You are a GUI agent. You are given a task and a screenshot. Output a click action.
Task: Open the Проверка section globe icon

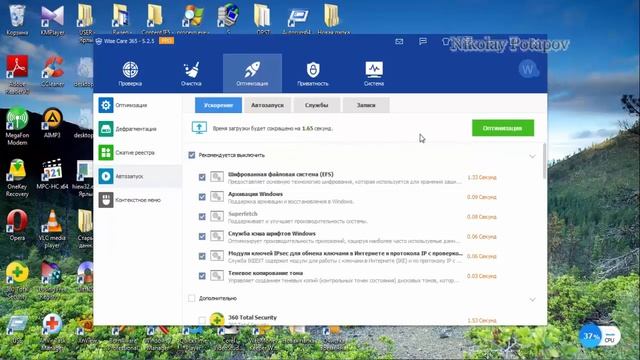pyautogui.click(x=130, y=70)
